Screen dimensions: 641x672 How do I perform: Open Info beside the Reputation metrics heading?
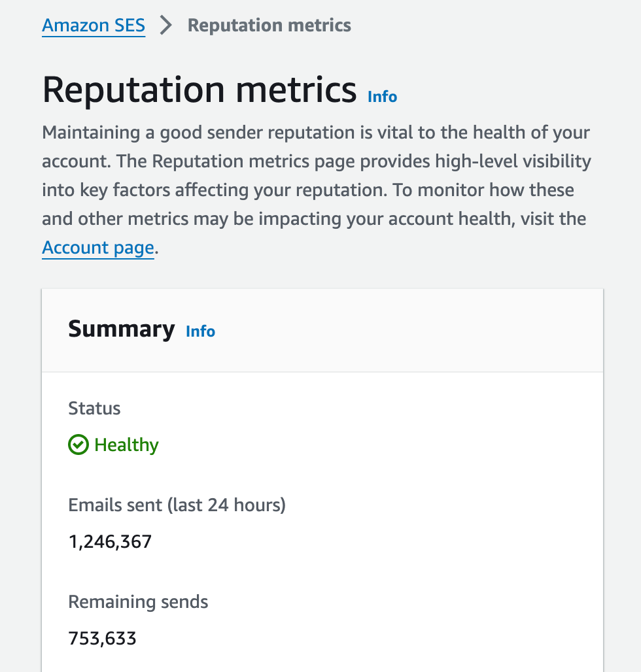(x=382, y=97)
